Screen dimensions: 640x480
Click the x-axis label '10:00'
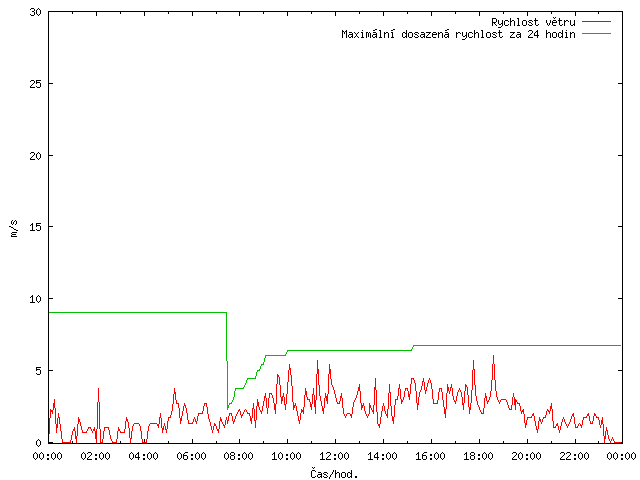(287, 456)
